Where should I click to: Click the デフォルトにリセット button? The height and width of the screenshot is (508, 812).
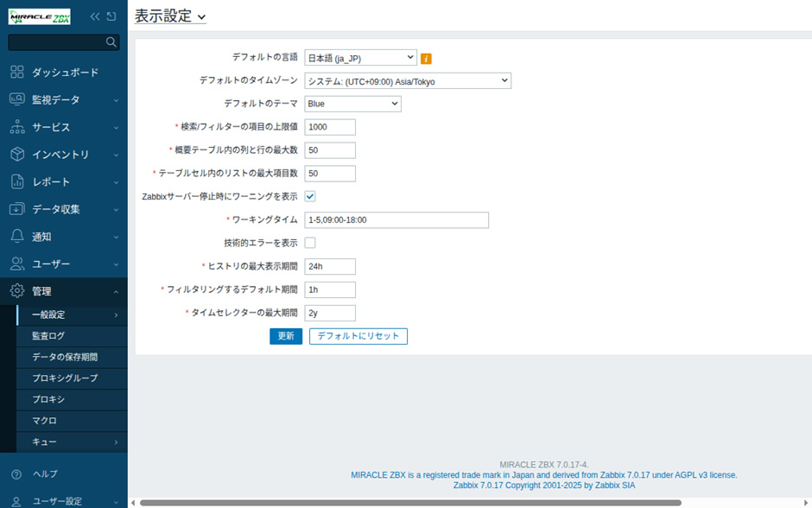tap(358, 336)
